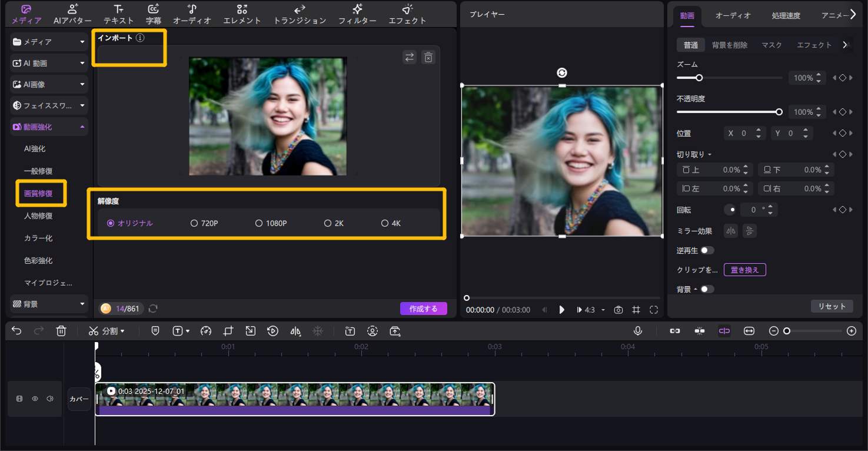Click the horizontal flip icon under ミラー効果
The width and height of the screenshot is (868, 451).
[x=730, y=231]
